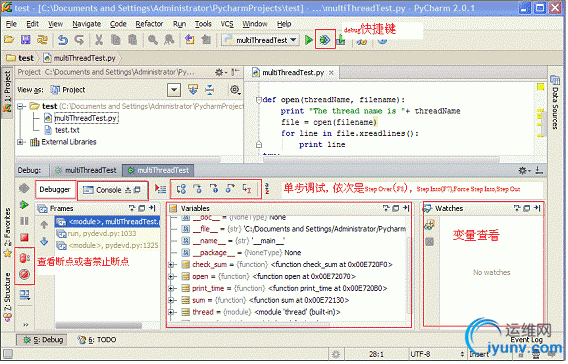Click the Undo arrow in toolbar

[x=63, y=40]
